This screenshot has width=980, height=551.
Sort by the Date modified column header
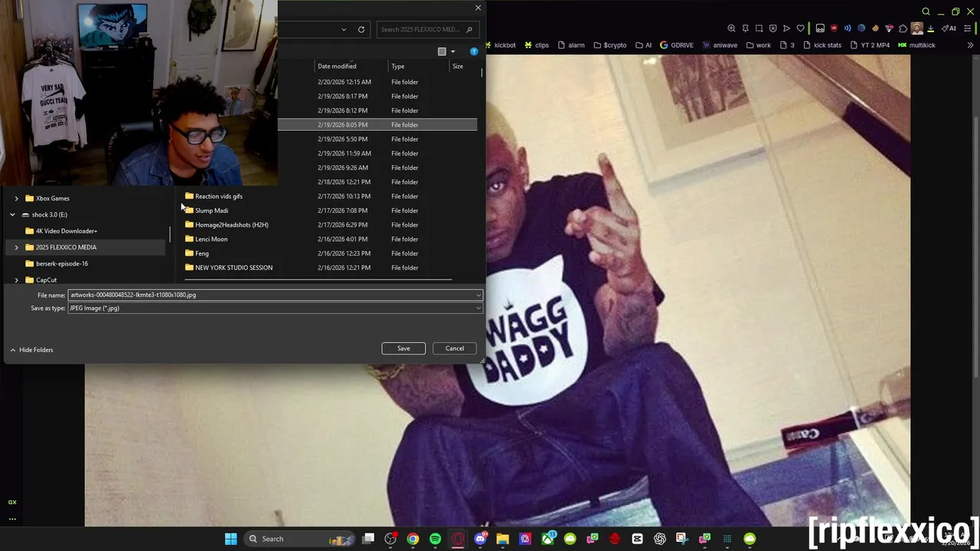click(337, 66)
